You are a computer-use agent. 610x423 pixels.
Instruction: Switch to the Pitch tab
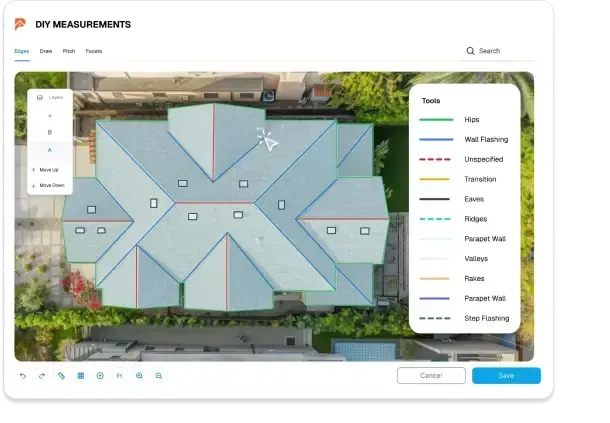(x=69, y=51)
